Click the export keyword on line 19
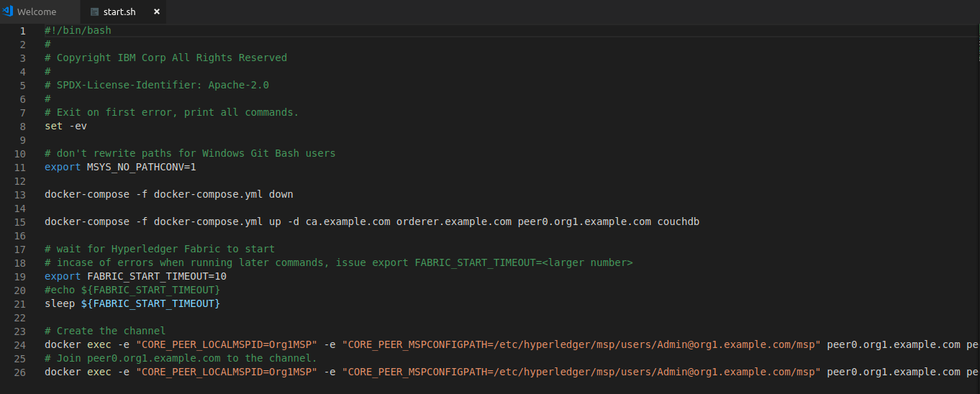Image resolution: width=980 pixels, height=394 pixels. coord(63,276)
